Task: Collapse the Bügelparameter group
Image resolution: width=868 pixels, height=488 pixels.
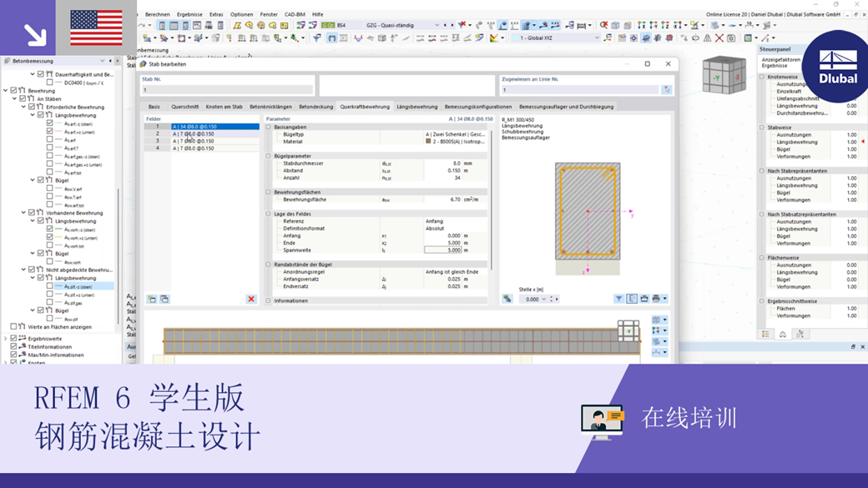Action: (x=269, y=156)
